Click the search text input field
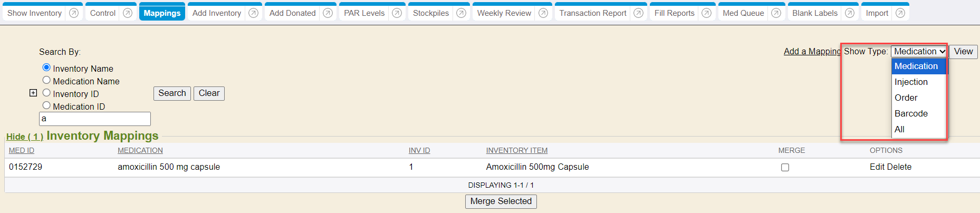980x213 pixels. (x=95, y=119)
